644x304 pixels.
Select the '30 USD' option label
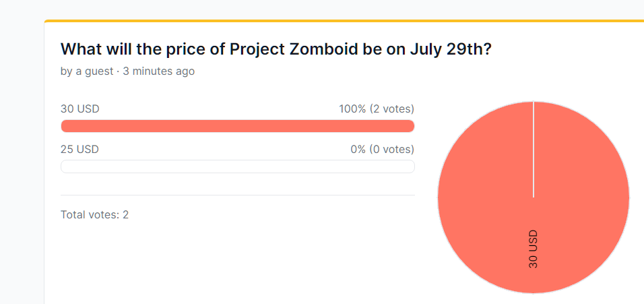[x=80, y=109]
